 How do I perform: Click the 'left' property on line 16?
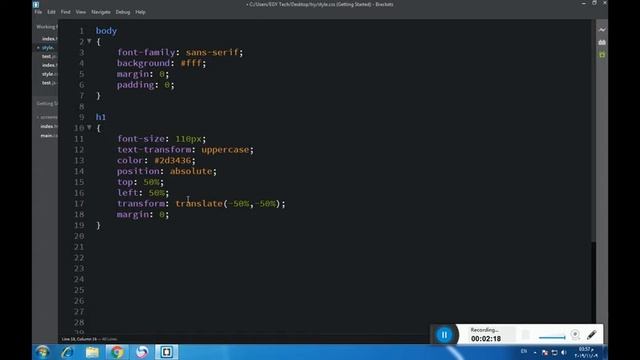pos(127,193)
